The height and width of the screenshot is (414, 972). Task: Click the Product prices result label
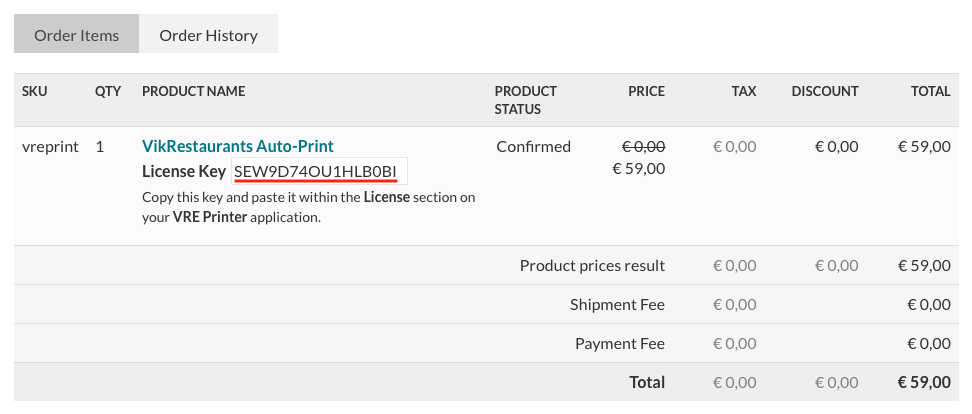click(x=592, y=265)
